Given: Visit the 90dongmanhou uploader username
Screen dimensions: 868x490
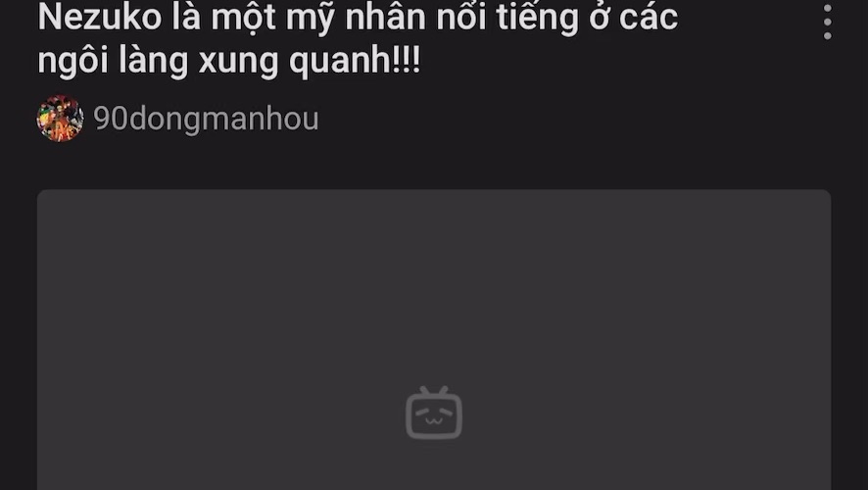Looking at the screenshot, I should coord(206,119).
